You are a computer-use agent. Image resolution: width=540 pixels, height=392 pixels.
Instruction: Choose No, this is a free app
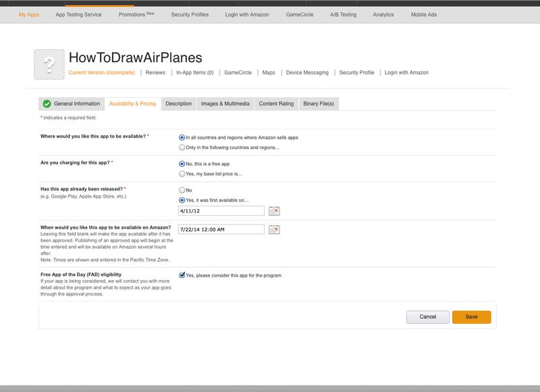[182, 164]
